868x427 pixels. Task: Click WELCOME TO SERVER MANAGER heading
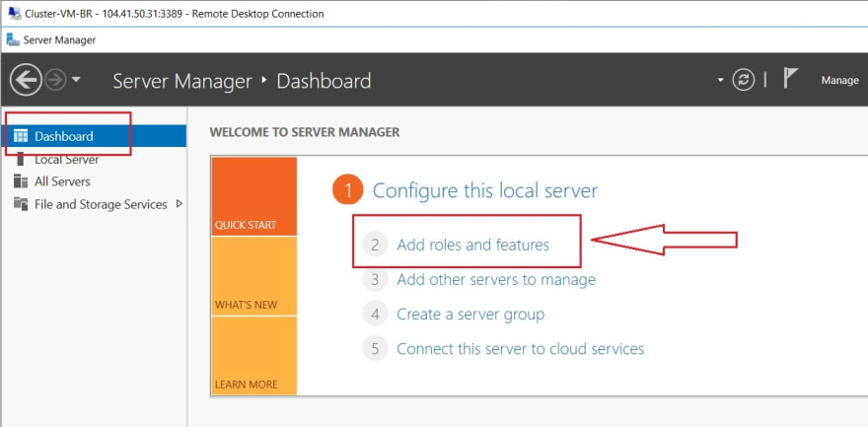(305, 132)
